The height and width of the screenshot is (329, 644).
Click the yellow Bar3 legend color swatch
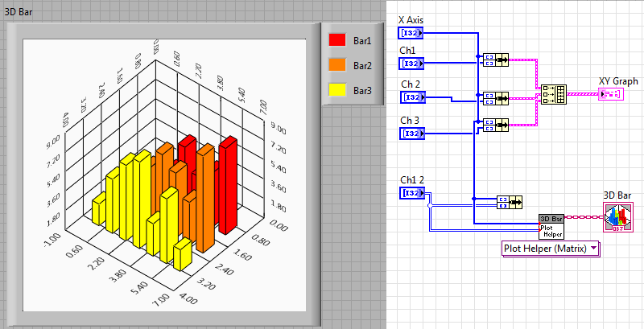pos(337,89)
